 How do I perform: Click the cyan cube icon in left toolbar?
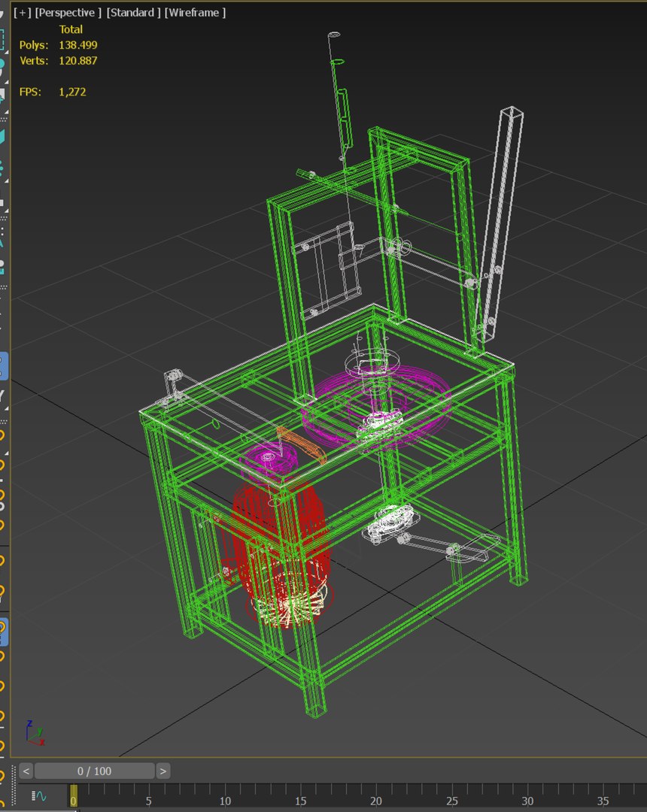pos(2,138)
